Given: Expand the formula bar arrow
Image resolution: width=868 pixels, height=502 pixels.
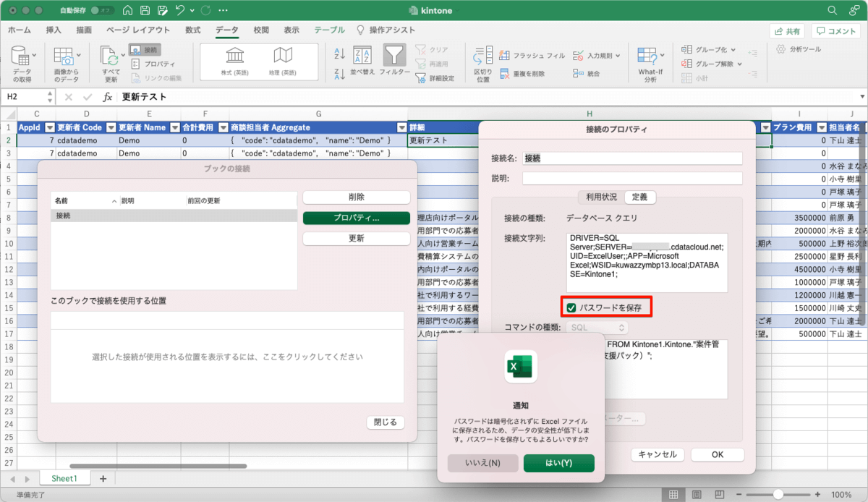Looking at the screenshot, I should point(861,97).
